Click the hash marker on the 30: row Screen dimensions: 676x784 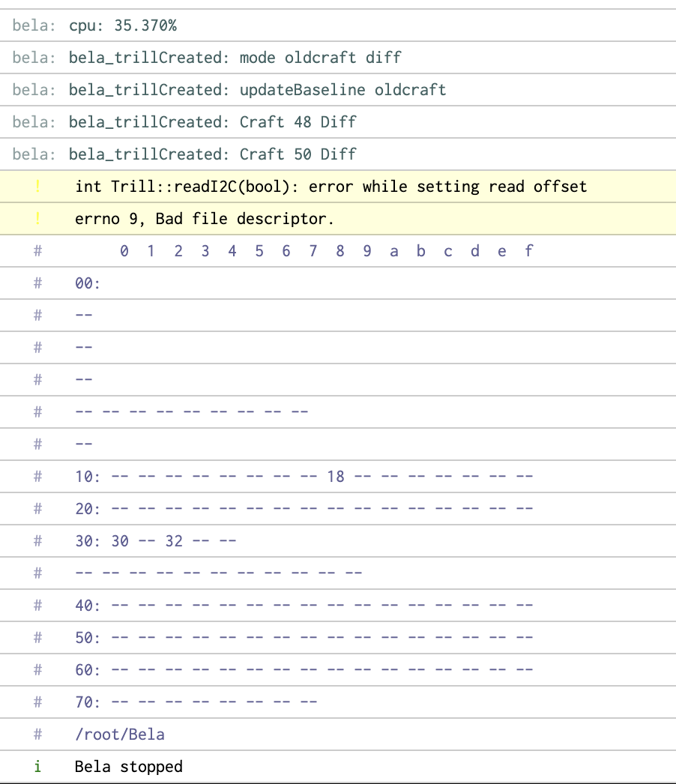pyautogui.click(x=37, y=540)
